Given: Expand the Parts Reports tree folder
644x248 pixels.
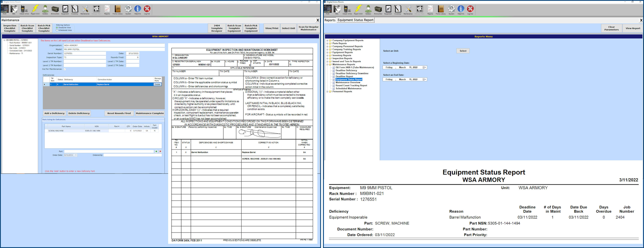Looking at the screenshot, I should click(327, 43).
